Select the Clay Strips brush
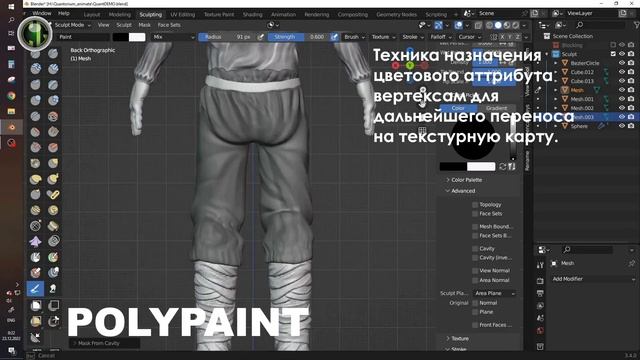The width and height of the screenshot is (640, 360). pos(53,69)
